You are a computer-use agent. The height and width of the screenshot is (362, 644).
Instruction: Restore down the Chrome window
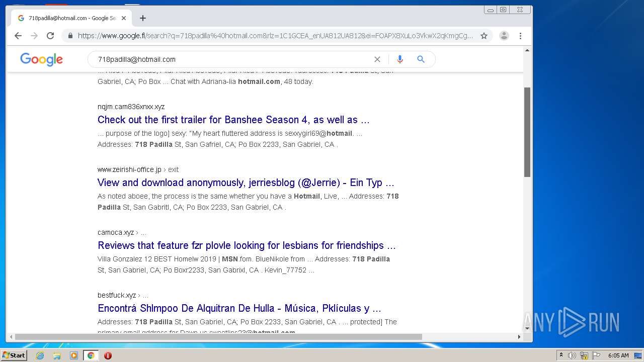[503, 10]
